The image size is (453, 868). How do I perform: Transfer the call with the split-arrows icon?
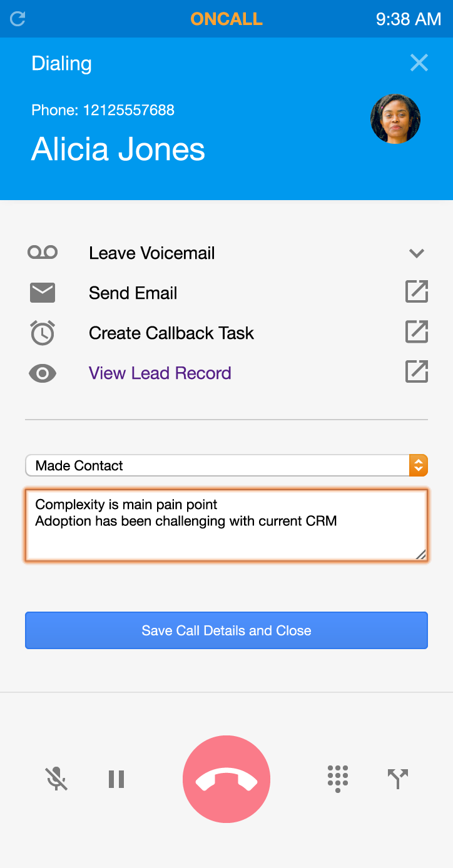click(397, 779)
